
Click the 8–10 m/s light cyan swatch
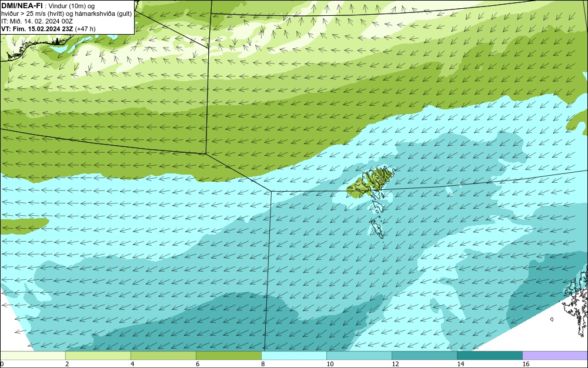293,355
